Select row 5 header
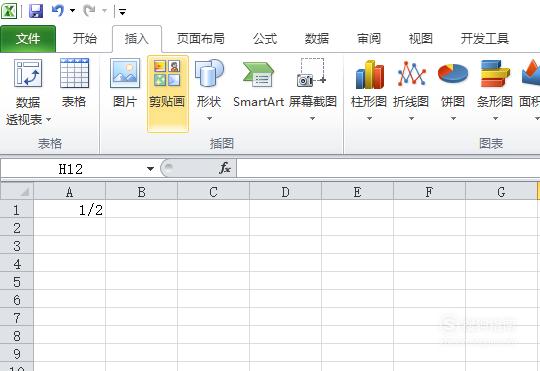The height and width of the screenshot is (371, 540). coord(17,281)
